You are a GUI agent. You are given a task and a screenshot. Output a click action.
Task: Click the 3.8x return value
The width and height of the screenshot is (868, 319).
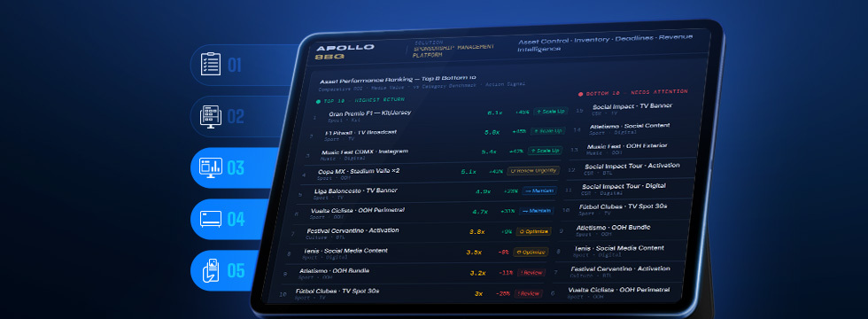[477, 232]
